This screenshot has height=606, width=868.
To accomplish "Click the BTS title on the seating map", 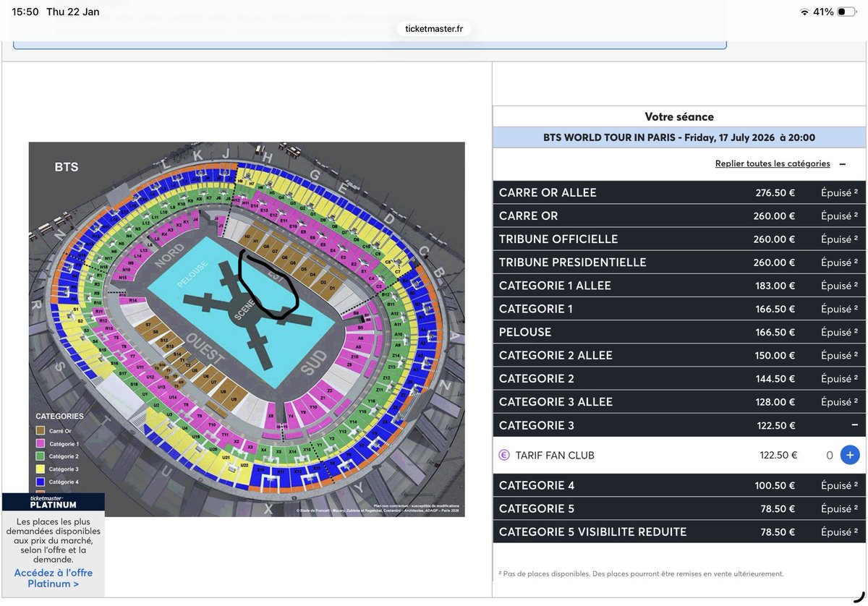I will [x=67, y=167].
